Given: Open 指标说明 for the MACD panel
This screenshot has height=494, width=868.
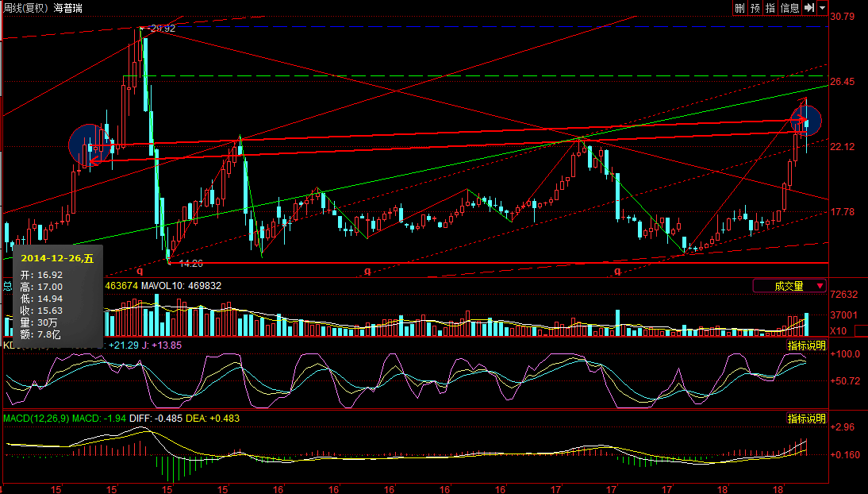Looking at the screenshot, I should point(806,419).
